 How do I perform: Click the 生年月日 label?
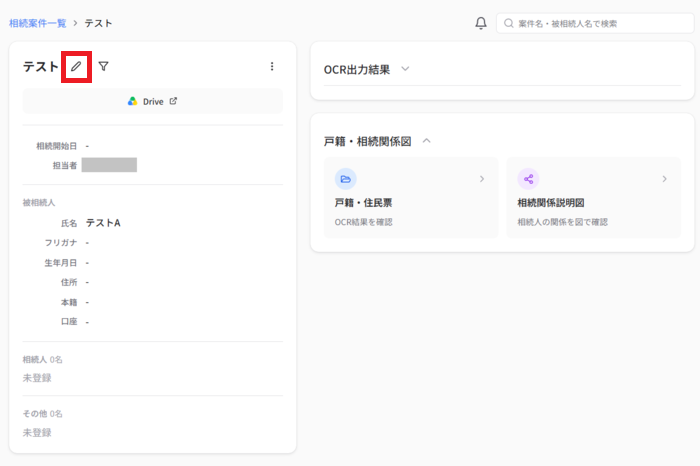(61, 263)
